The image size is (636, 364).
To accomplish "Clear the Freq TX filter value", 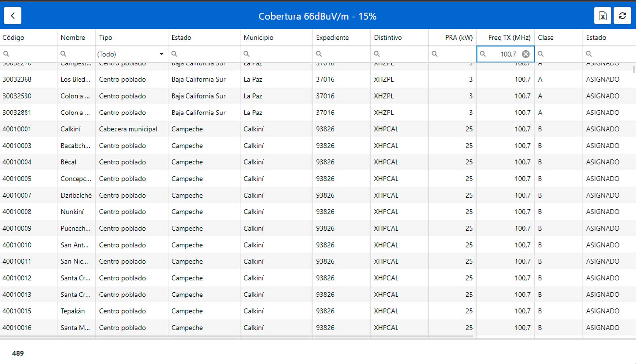I will (x=526, y=54).
